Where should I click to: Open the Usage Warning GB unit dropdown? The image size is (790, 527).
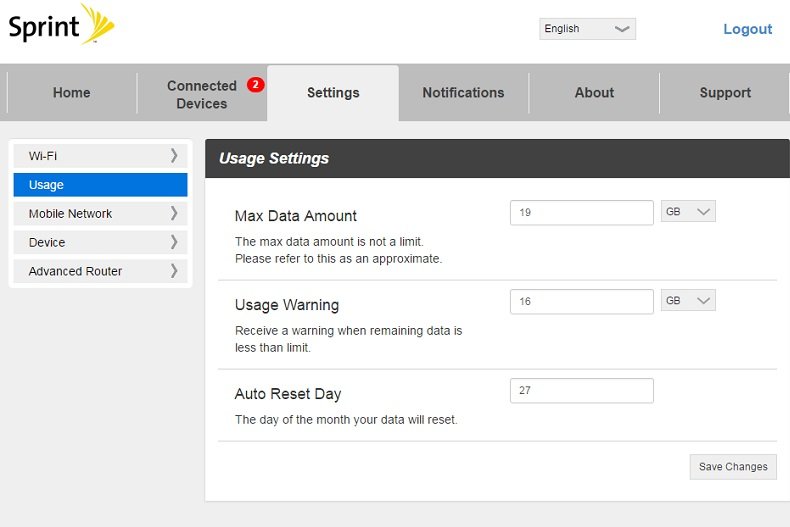(x=688, y=300)
